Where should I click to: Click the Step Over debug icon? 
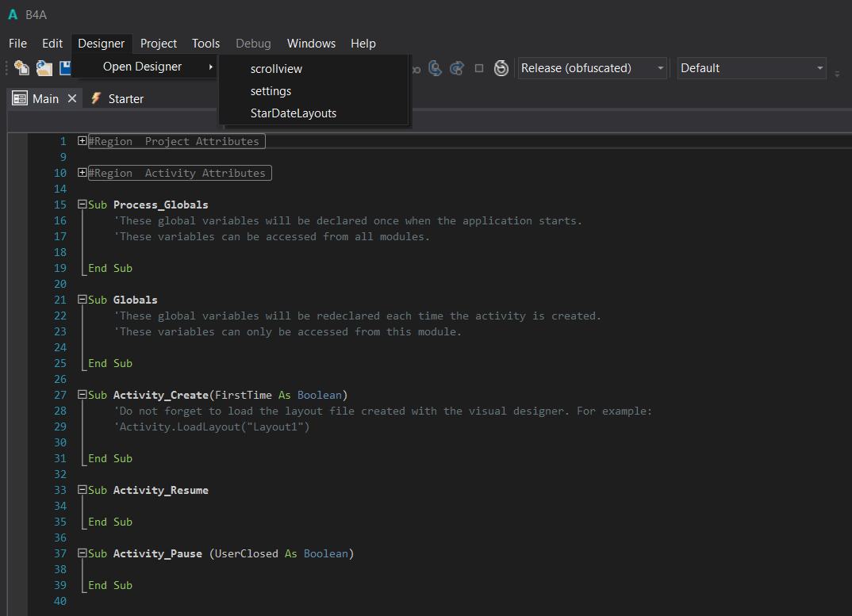(x=435, y=68)
